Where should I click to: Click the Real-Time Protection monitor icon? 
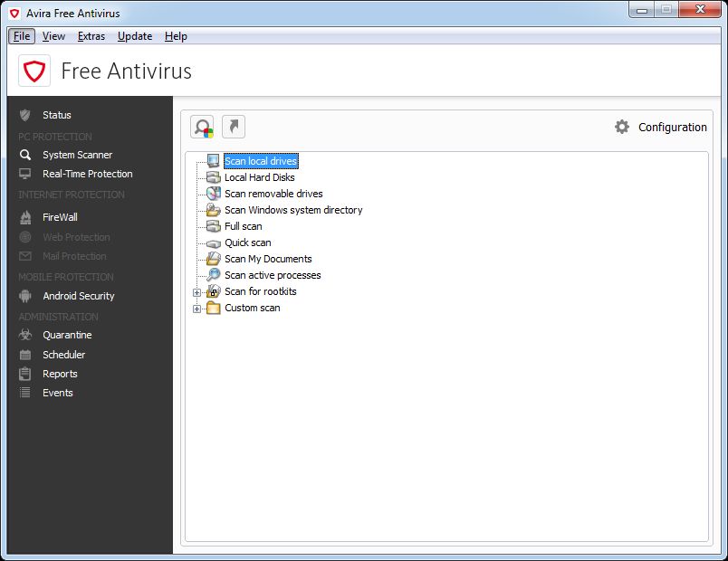(25, 174)
